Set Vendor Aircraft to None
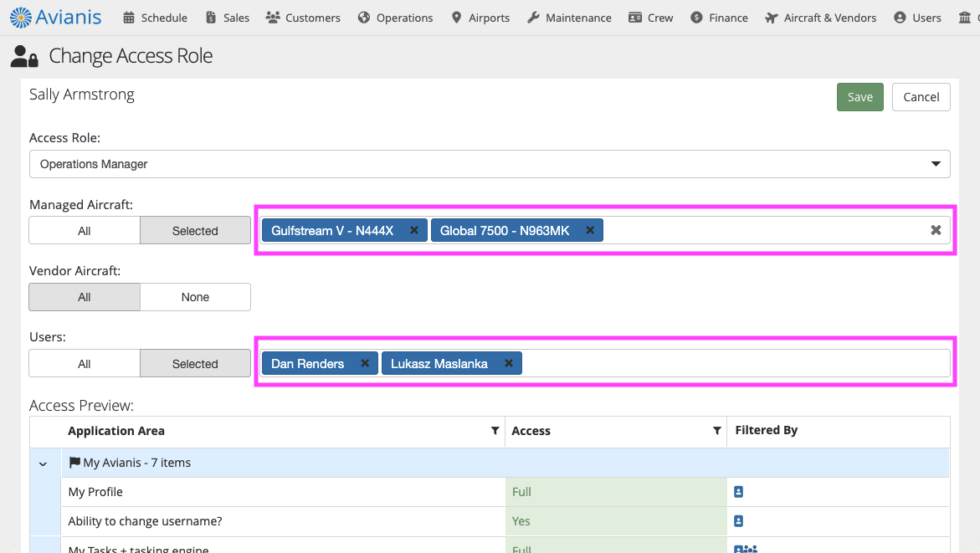Viewport: 980px width, 553px height. 195,297
